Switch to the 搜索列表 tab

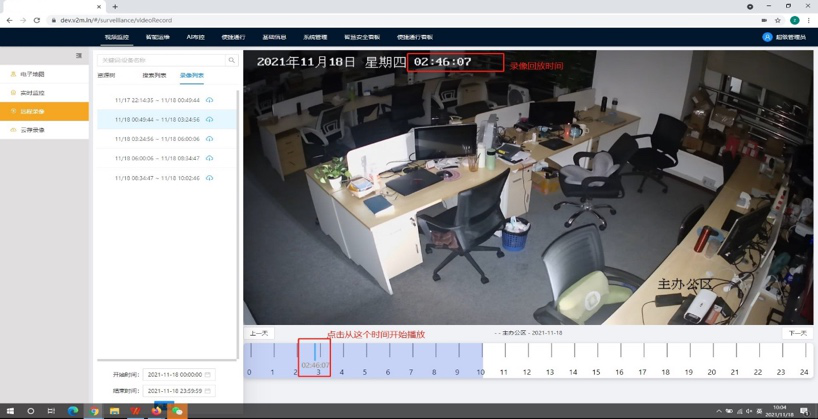[154, 76]
